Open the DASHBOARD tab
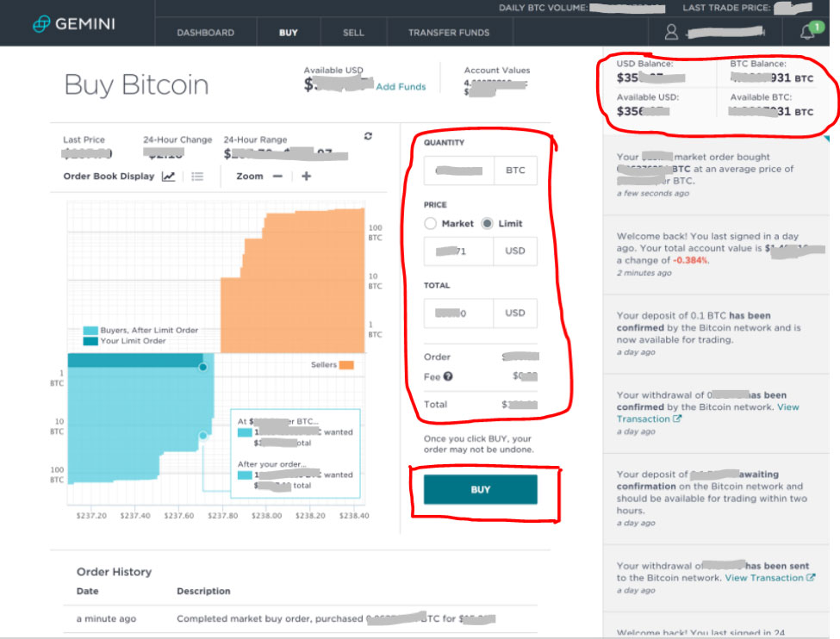Screen dimensions: 840x639 click(206, 33)
